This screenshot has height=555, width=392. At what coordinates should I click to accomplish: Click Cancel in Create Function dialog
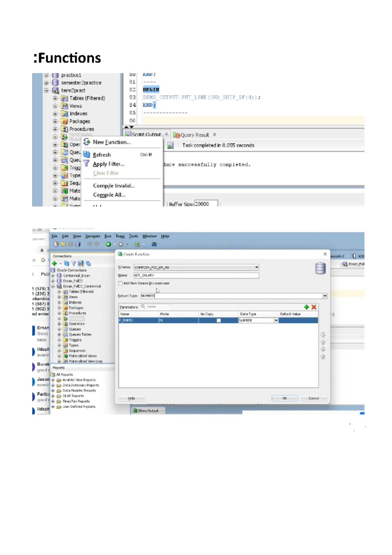(x=314, y=398)
